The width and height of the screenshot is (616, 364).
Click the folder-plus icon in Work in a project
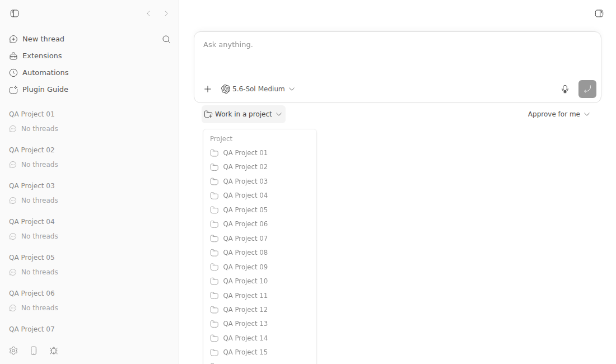point(208,114)
